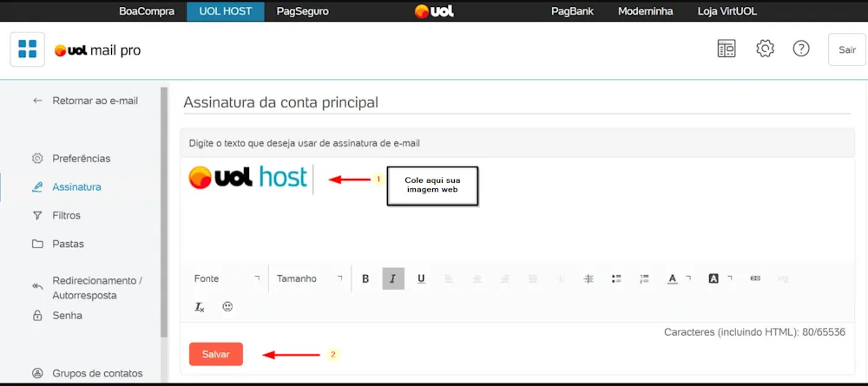
Task: Toggle bold formatting in signature editor
Action: coord(365,278)
